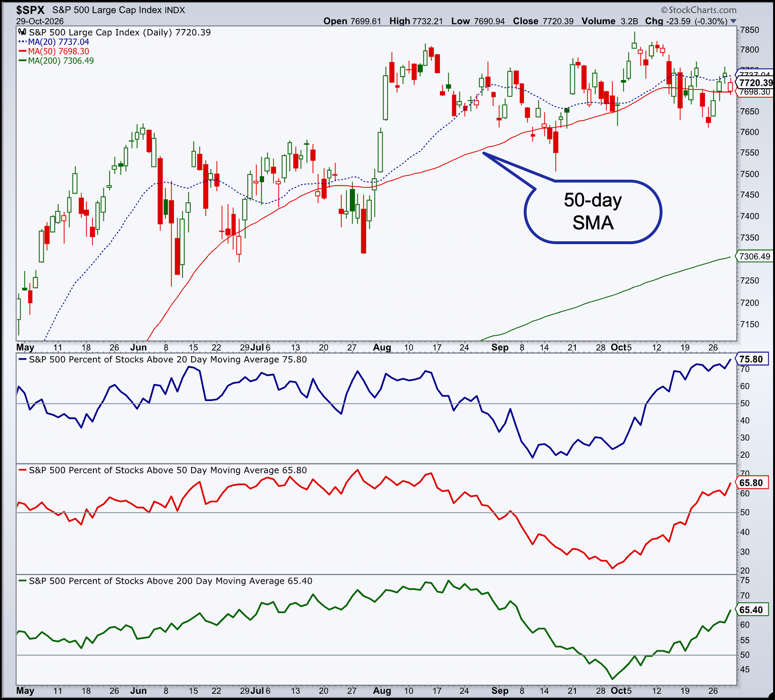775x700 pixels.
Task: Click the 65.40 green indicator value tag
Action: pos(752,610)
